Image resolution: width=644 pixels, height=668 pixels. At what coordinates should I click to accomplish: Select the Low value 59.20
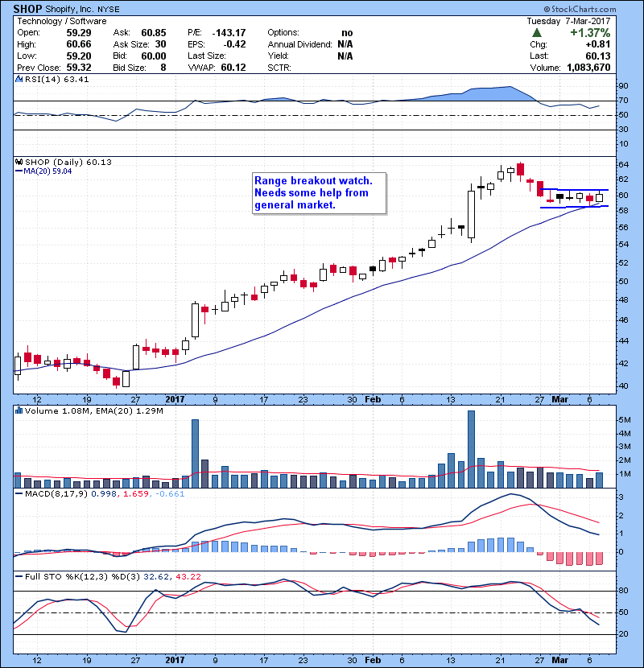click(79, 56)
